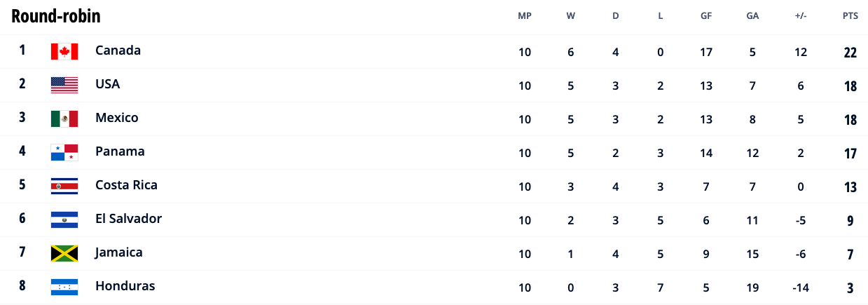
Task: Select the El Salvador team name
Action: click(x=128, y=219)
